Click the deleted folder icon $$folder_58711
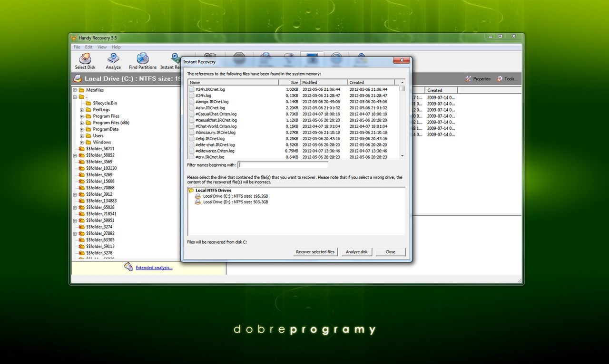609x364 pixels. pyautogui.click(x=82, y=149)
